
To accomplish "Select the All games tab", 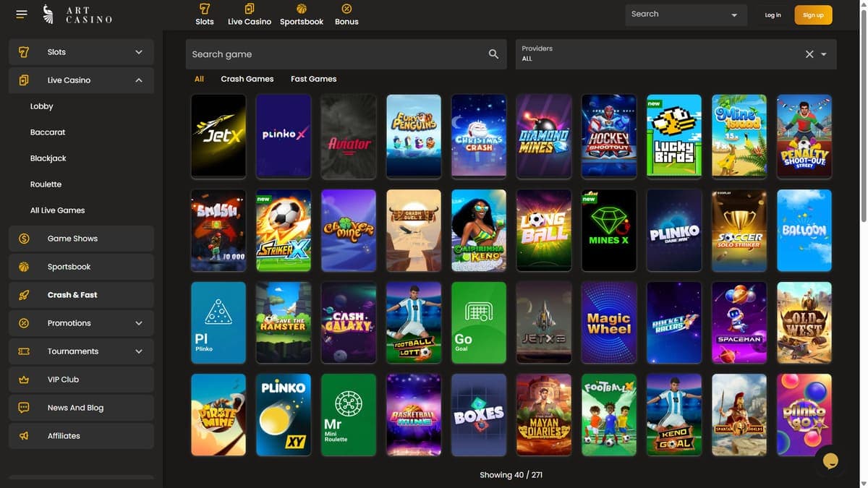I will tap(199, 79).
